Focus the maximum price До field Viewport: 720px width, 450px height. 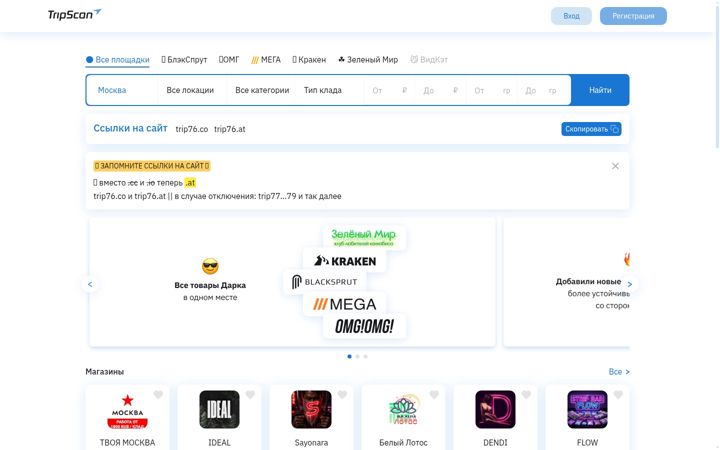click(441, 90)
